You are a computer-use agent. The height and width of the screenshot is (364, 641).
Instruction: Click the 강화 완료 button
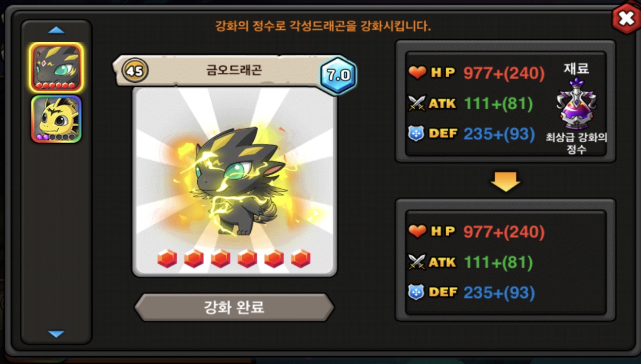point(234,307)
